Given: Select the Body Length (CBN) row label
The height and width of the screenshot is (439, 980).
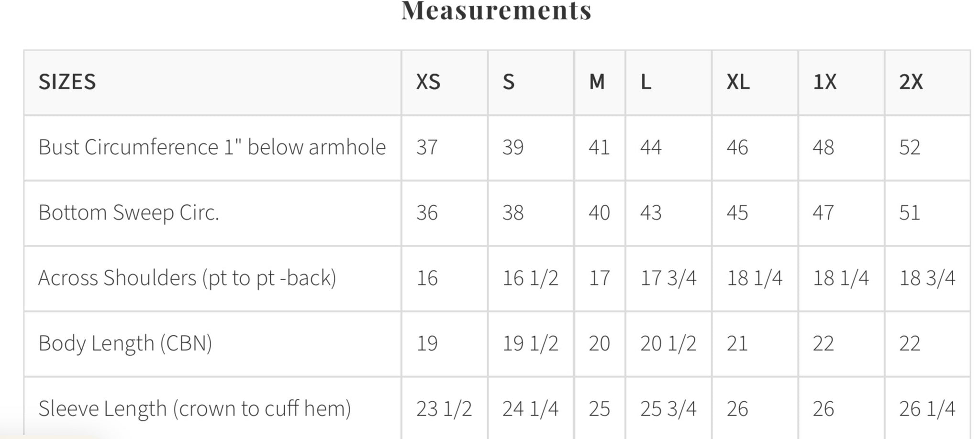Looking at the screenshot, I should (125, 343).
